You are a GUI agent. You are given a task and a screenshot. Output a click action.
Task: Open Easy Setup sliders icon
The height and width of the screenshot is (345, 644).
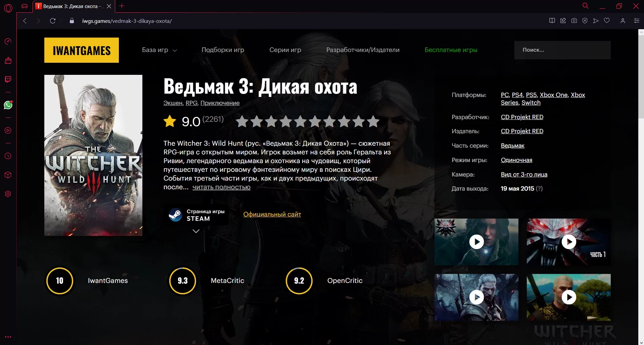636,21
